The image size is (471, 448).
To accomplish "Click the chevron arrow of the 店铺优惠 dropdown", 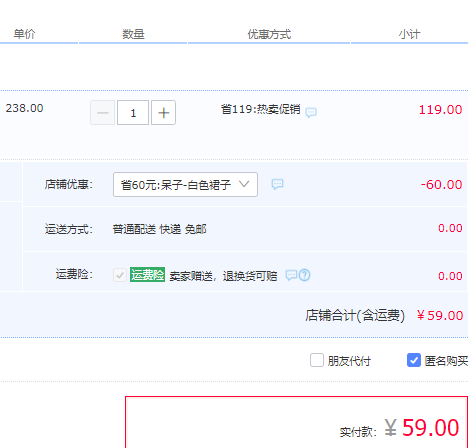I will tap(244, 184).
